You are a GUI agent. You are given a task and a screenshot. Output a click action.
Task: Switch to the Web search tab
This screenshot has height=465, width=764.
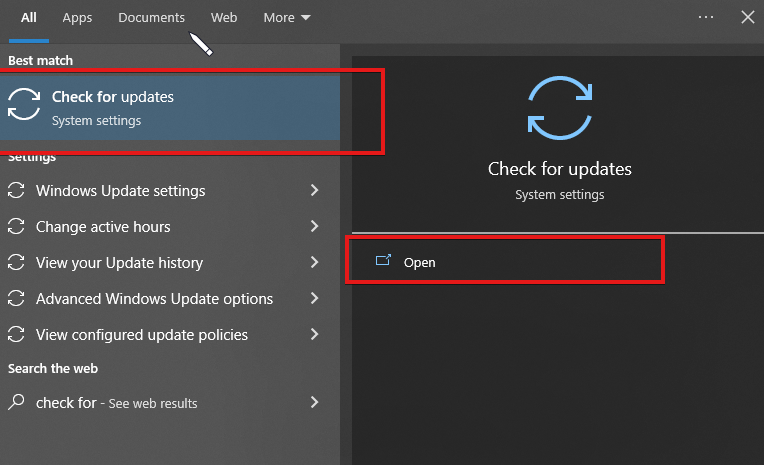coord(224,18)
